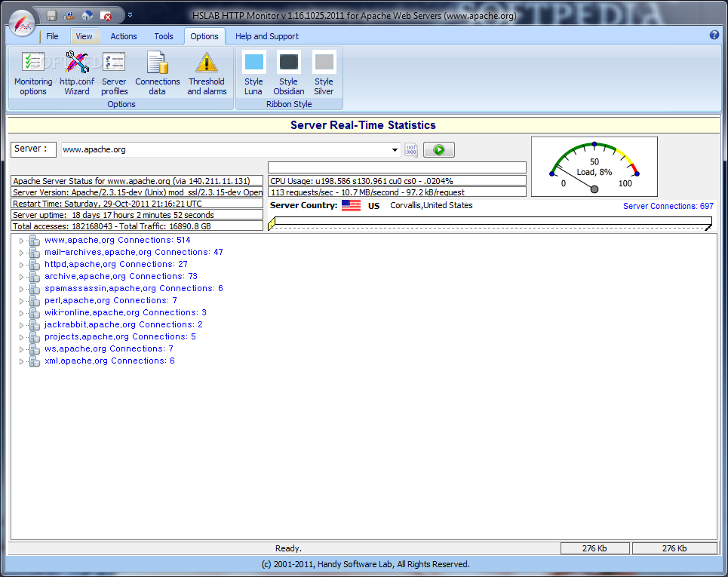Select mail-archives.apache.org Connections: 47 row
The height and width of the screenshot is (577, 728).
(134, 252)
